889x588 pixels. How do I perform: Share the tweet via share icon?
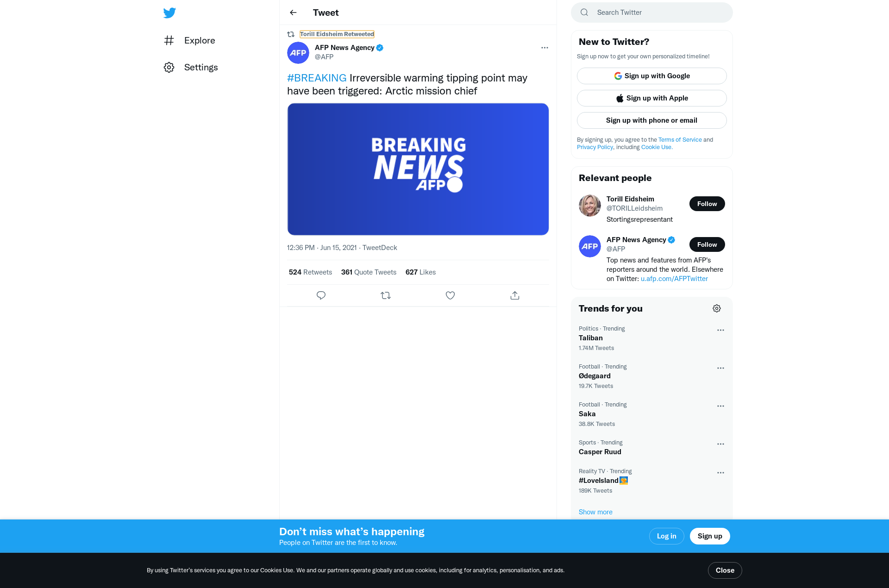click(515, 295)
